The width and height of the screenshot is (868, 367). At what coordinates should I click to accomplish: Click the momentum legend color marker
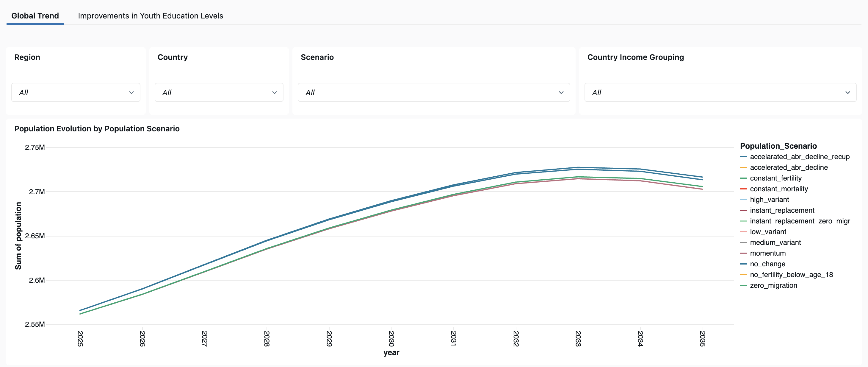(743, 253)
